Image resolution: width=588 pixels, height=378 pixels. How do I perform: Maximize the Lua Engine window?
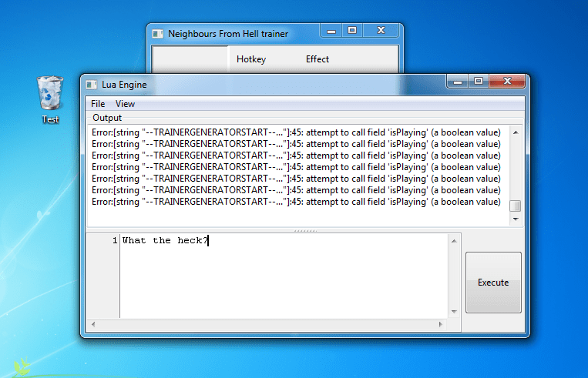(478, 82)
